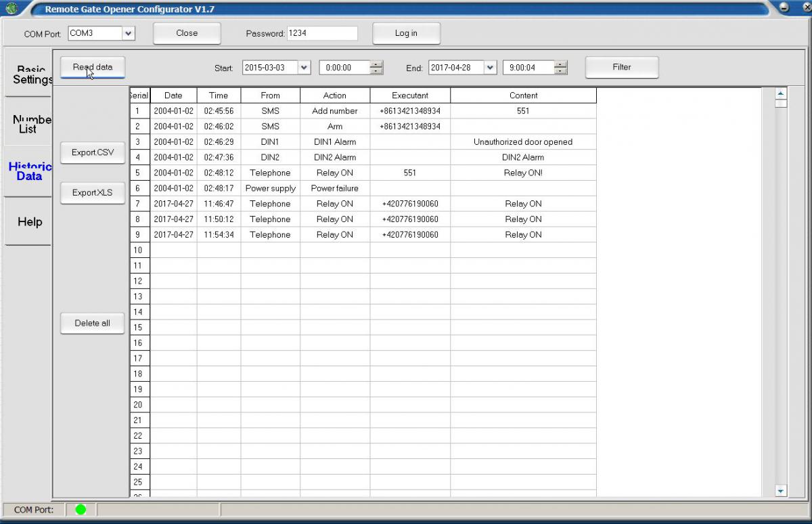
Task: Switch to the Historic Data tab
Action: [28, 171]
